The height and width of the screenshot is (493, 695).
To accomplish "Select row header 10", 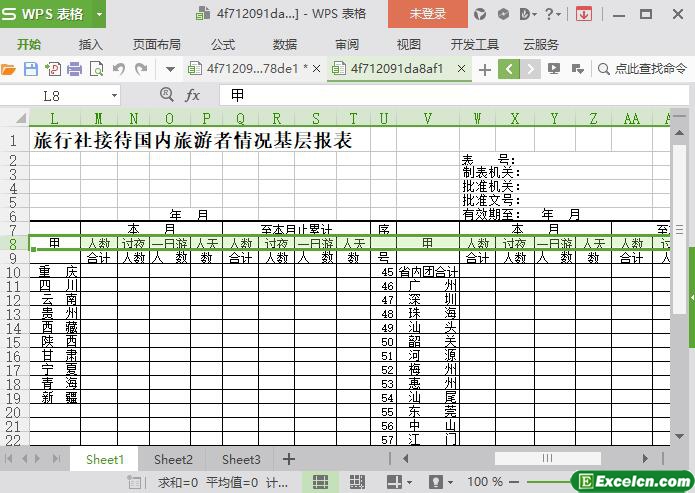I will coord(14,272).
